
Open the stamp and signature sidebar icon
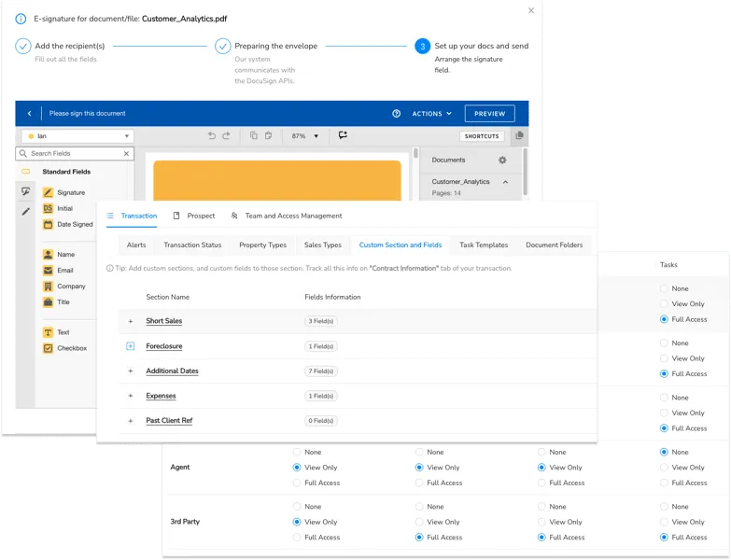(x=25, y=191)
